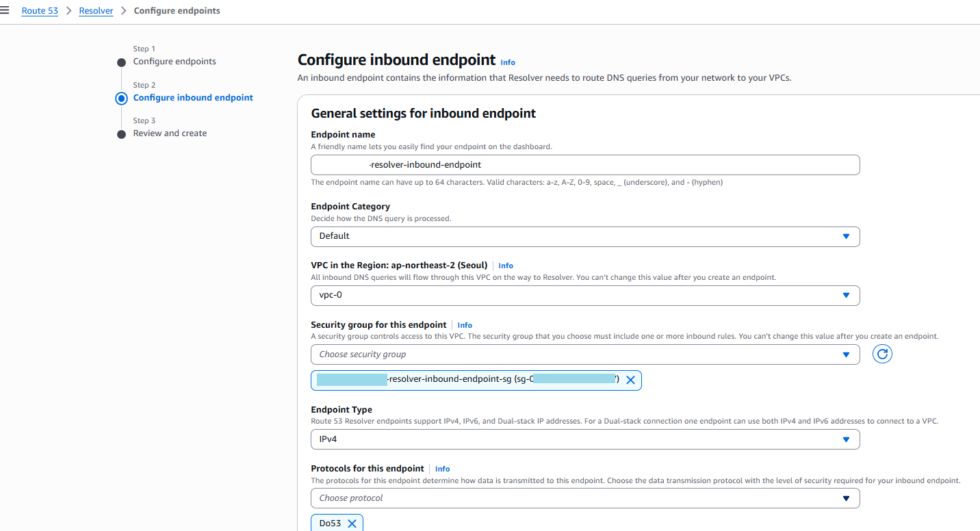Click the Endpoint name text field
Screen dimensions: 980x531
[584, 165]
